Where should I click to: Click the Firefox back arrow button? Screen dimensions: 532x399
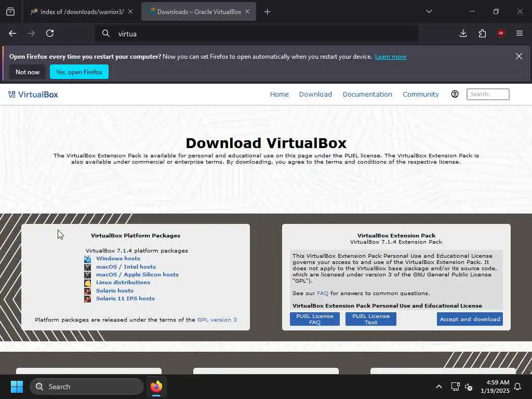click(12, 33)
